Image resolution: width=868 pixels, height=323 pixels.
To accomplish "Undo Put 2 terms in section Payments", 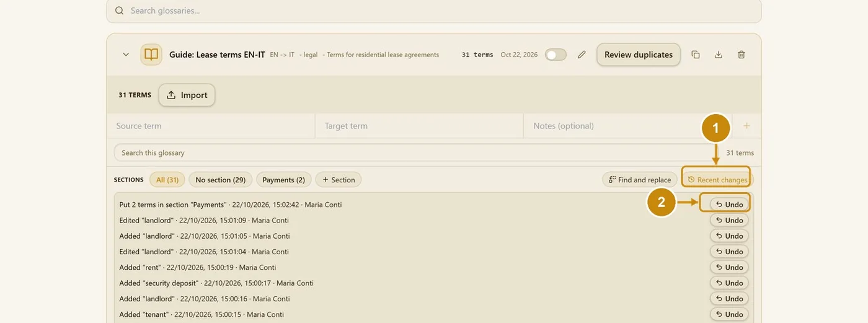I will pyautogui.click(x=729, y=205).
